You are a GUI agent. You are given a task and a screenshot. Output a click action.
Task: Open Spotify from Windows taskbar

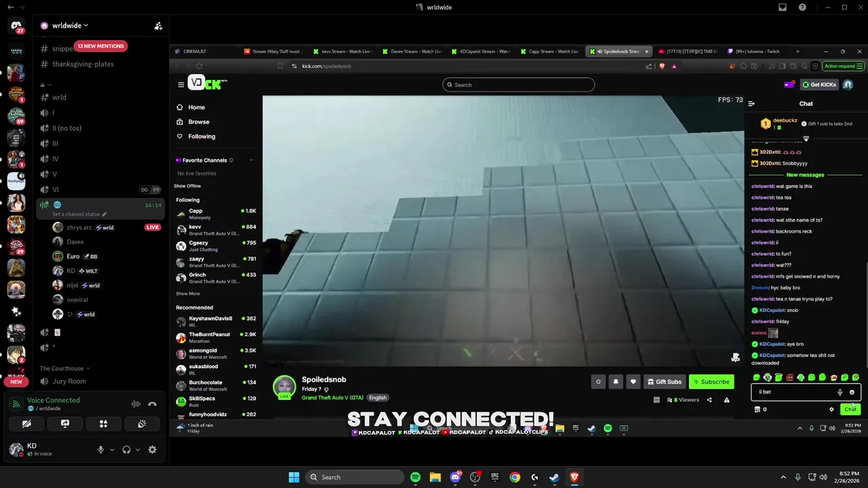click(415, 477)
